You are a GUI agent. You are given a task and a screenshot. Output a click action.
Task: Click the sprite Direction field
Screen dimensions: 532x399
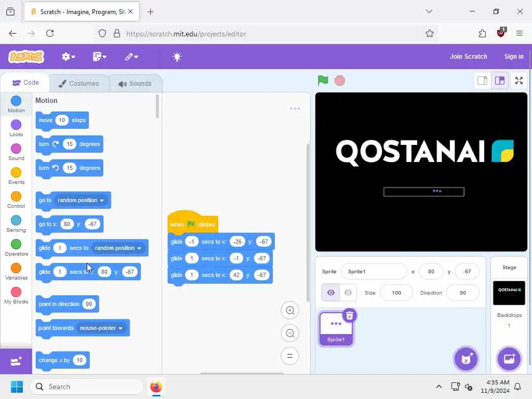pos(463,292)
